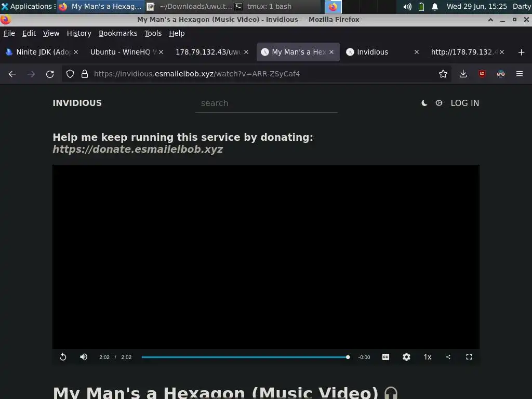Screen dimensions: 532x399
Task: Open the Firefox hamburger menu
Action: pyautogui.click(x=520, y=74)
